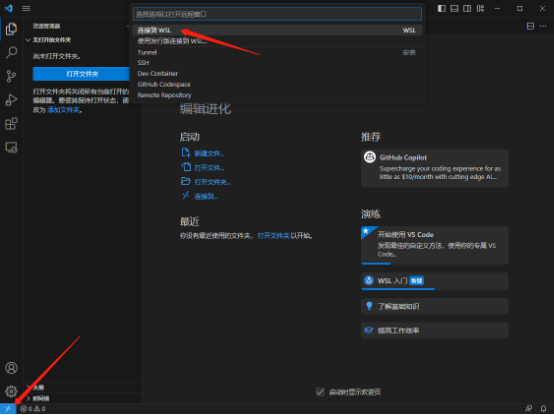Open the 开始使用 VS Code walkthrough
Screen dimensions: 554x415
[x=435, y=245]
